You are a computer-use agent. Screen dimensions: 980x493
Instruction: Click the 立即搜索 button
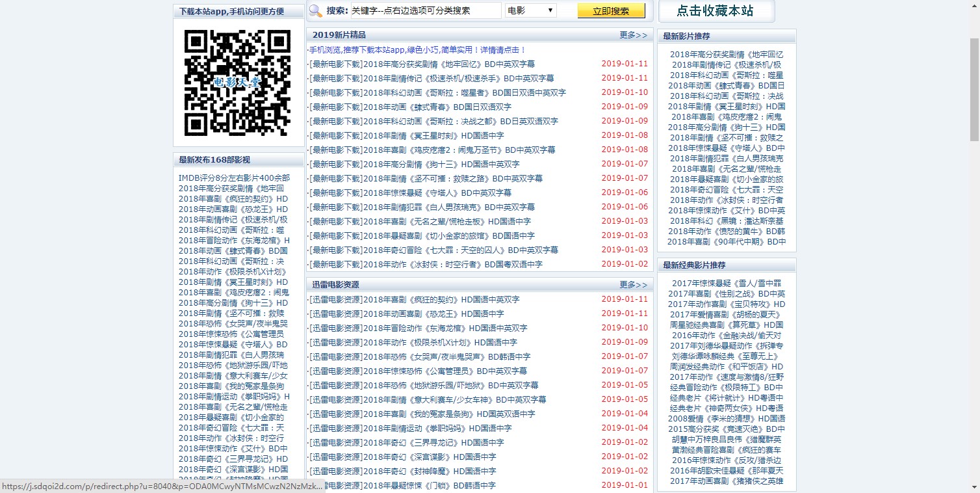[x=612, y=11]
